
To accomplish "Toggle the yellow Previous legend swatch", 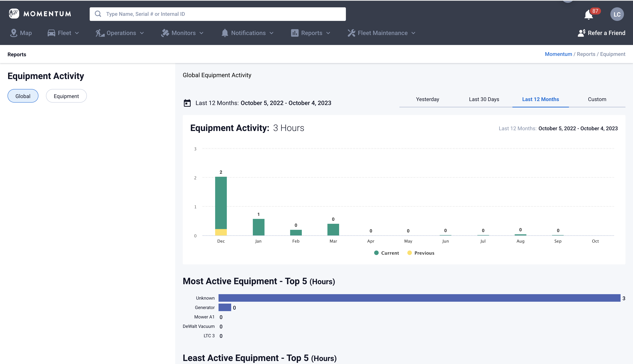I will pos(410,253).
